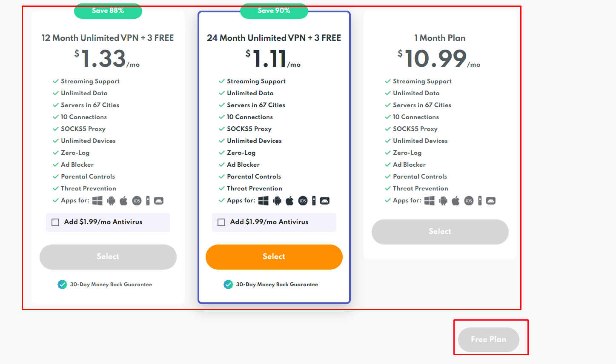Click the Free Plan button
616x364 pixels.
pos(488,339)
